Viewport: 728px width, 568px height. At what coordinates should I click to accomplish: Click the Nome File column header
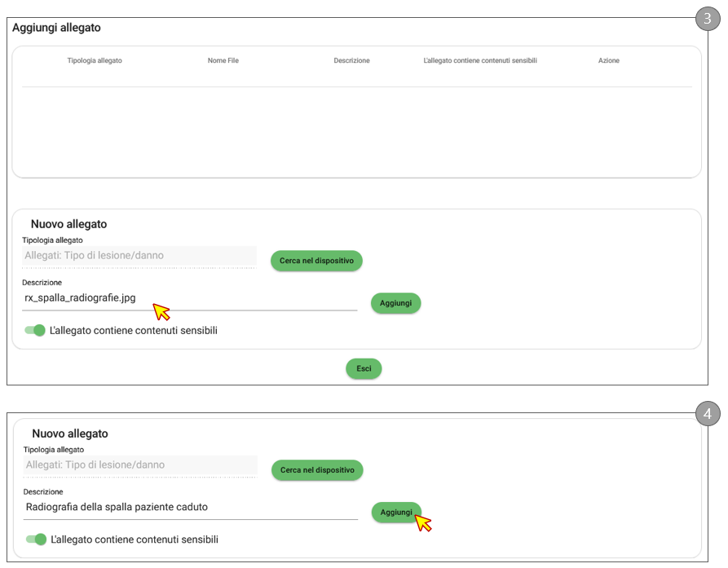tap(223, 61)
